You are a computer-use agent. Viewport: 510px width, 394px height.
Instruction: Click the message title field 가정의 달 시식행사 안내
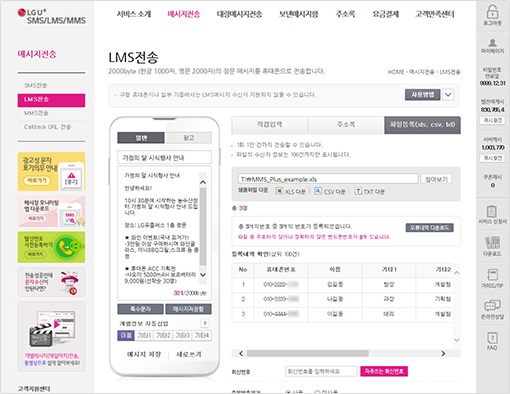(164, 157)
